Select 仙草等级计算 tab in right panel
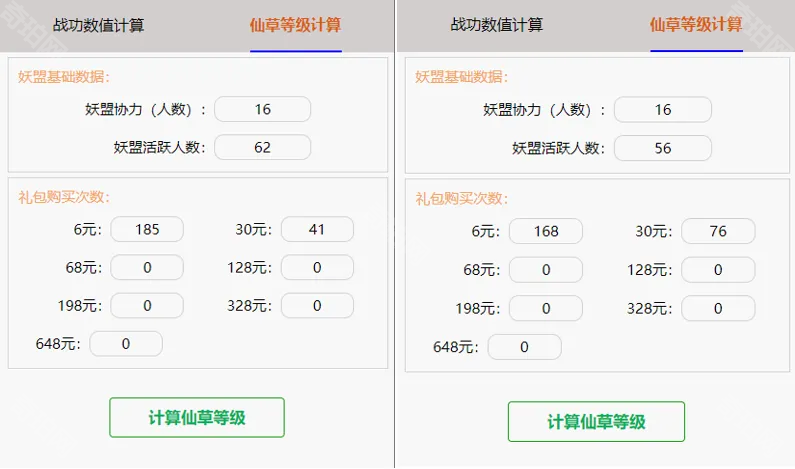Screen dimensions: 795x469 696,24
